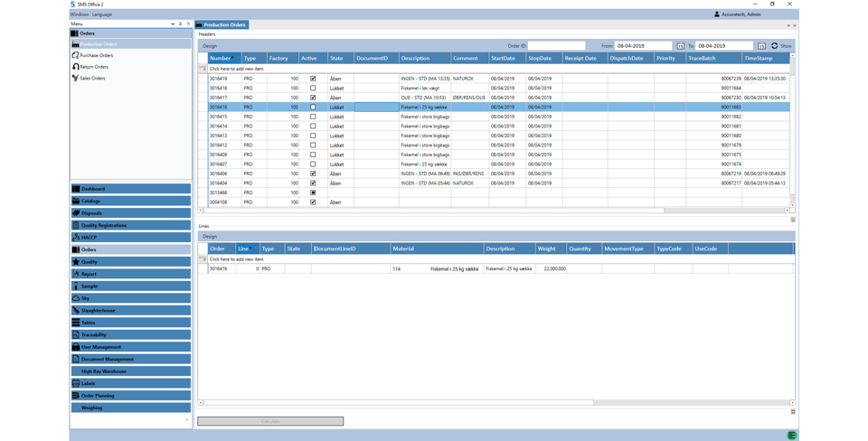This screenshot has width=868, height=441.
Task: Open Purchase Orders from the menu
Action: [96, 55]
